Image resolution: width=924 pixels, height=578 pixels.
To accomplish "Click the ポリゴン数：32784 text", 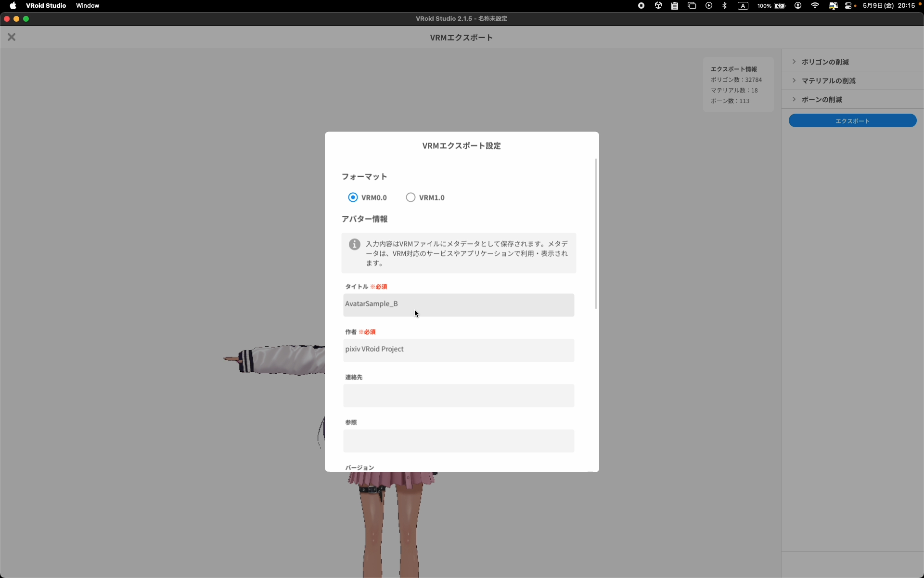I will [736, 79].
